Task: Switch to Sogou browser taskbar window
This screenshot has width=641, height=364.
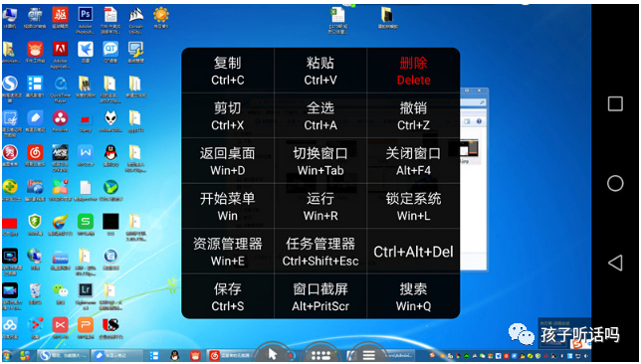Action: coord(63,355)
